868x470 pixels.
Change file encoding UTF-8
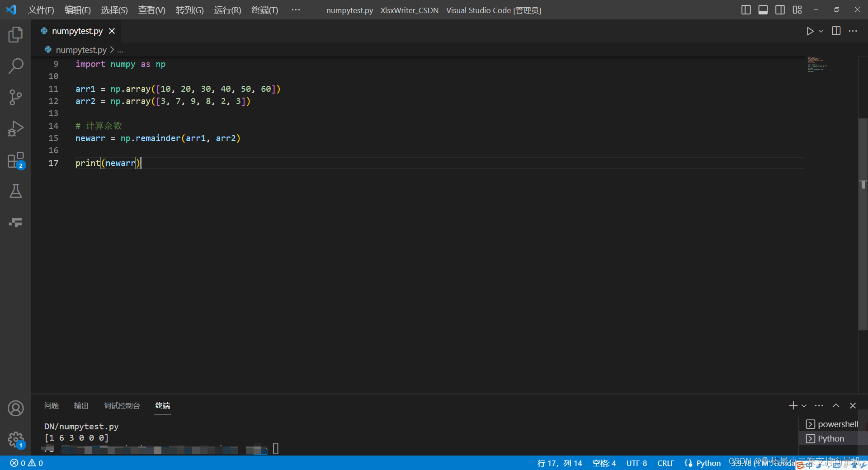[x=637, y=463]
